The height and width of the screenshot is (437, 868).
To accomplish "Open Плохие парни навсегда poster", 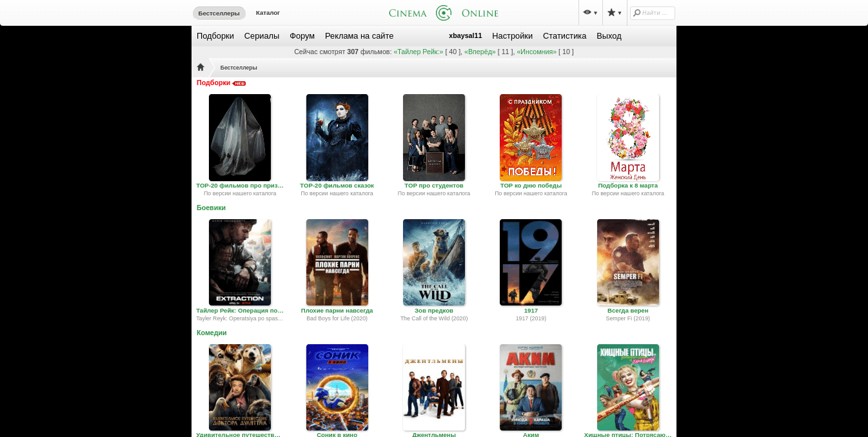I will coord(337,262).
